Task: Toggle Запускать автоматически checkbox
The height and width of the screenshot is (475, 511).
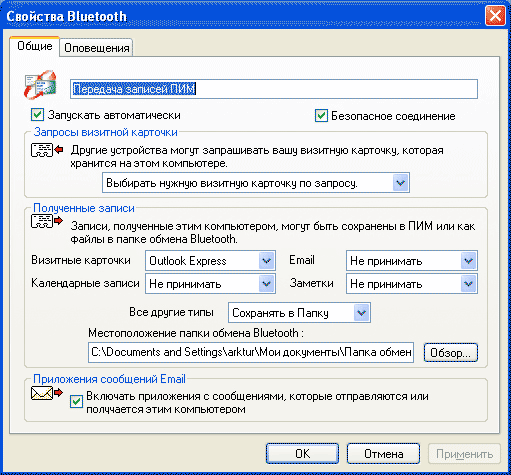Action: pos(37,115)
